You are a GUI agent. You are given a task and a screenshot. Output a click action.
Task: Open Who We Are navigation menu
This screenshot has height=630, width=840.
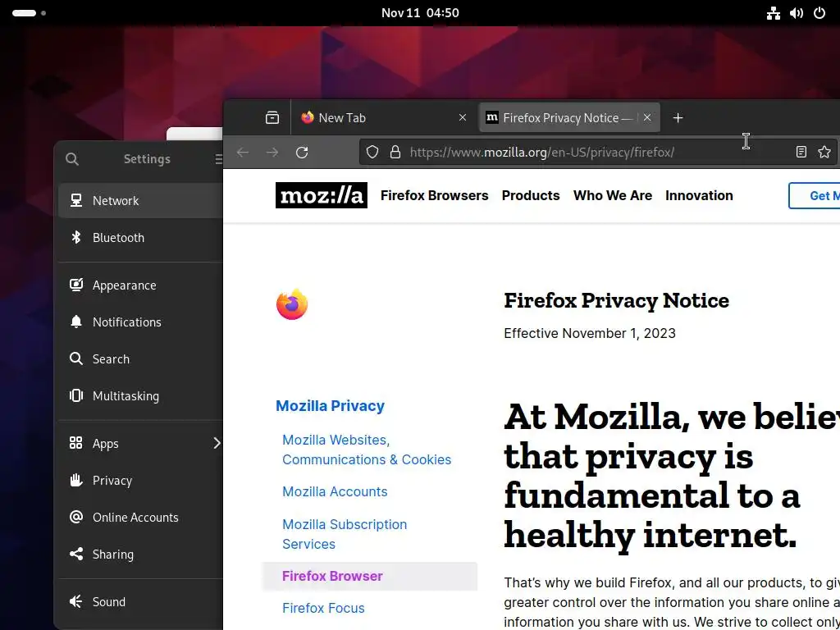tap(612, 195)
